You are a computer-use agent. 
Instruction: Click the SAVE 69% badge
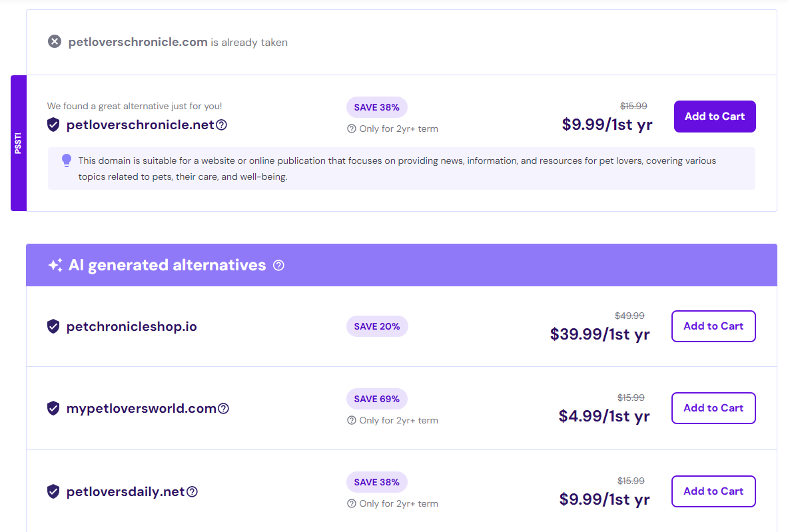point(377,398)
